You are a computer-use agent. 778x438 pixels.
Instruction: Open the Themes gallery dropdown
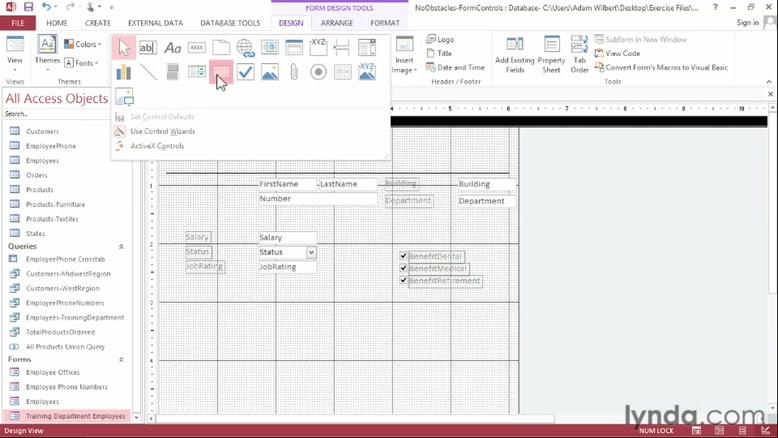click(x=47, y=54)
